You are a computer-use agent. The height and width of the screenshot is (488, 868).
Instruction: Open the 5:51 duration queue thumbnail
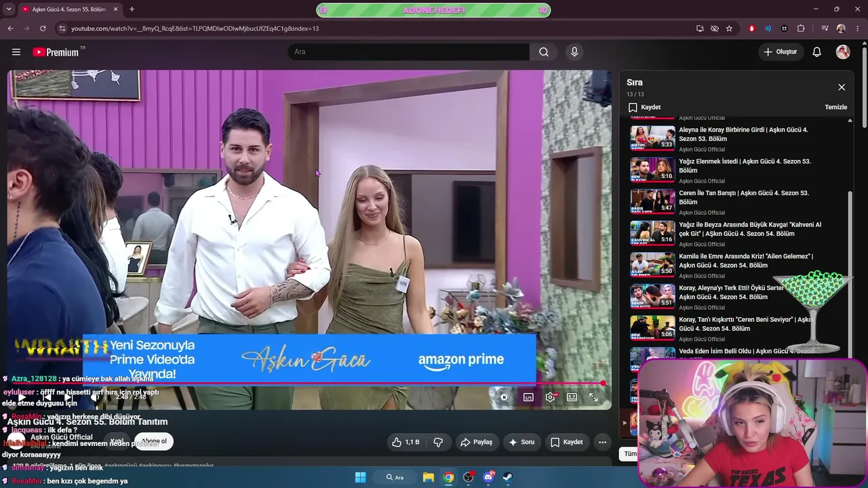652,297
